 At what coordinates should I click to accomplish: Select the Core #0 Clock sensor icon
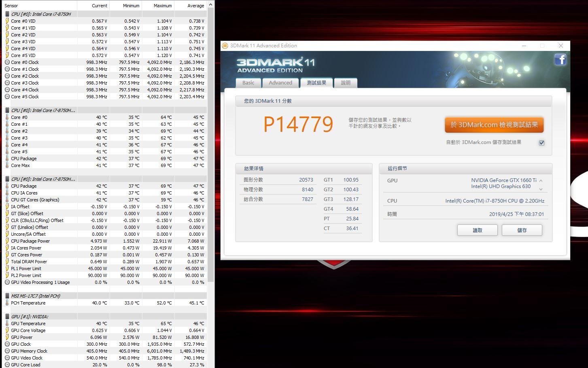[x=7, y=62]
